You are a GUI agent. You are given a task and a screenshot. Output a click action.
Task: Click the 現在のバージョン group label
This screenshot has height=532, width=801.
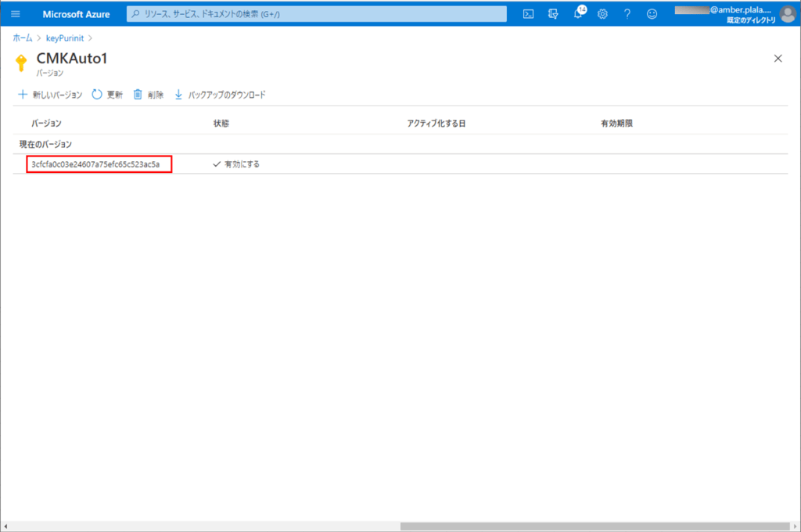(x=45, y=144)
